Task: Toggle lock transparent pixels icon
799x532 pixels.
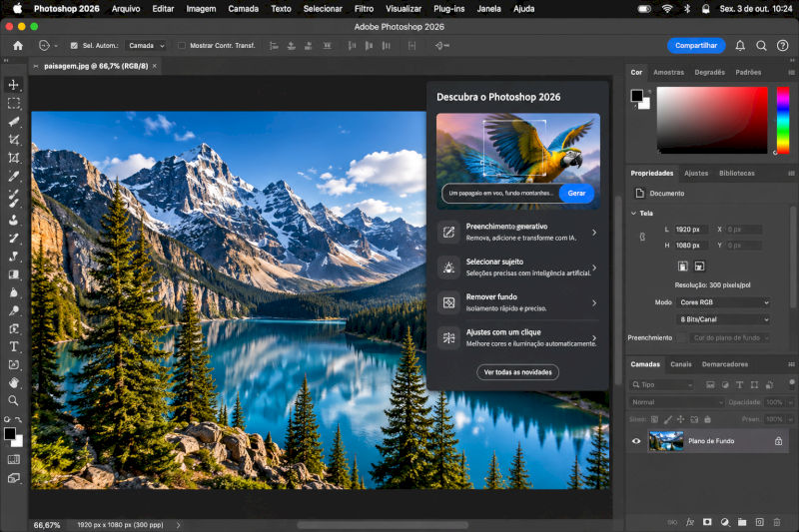Action: (x=654, y=419)
